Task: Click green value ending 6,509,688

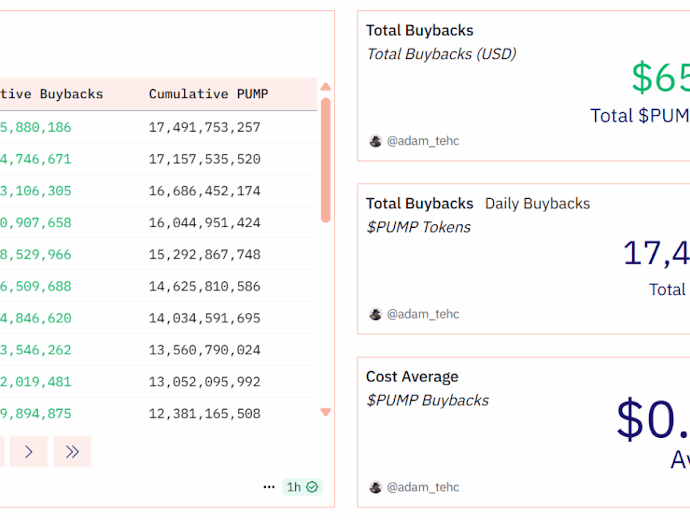Action: click(x=36, y=286)
